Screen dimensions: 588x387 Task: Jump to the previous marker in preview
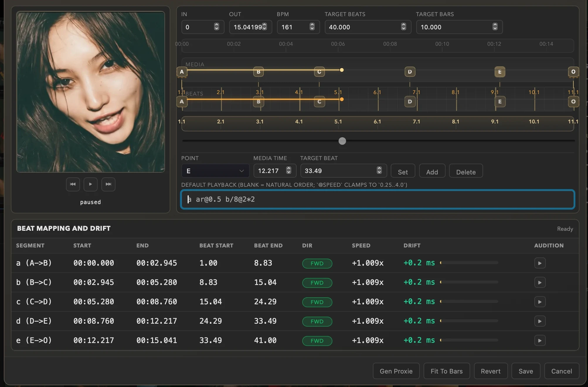pyautogui.click(x=73, y=184)
